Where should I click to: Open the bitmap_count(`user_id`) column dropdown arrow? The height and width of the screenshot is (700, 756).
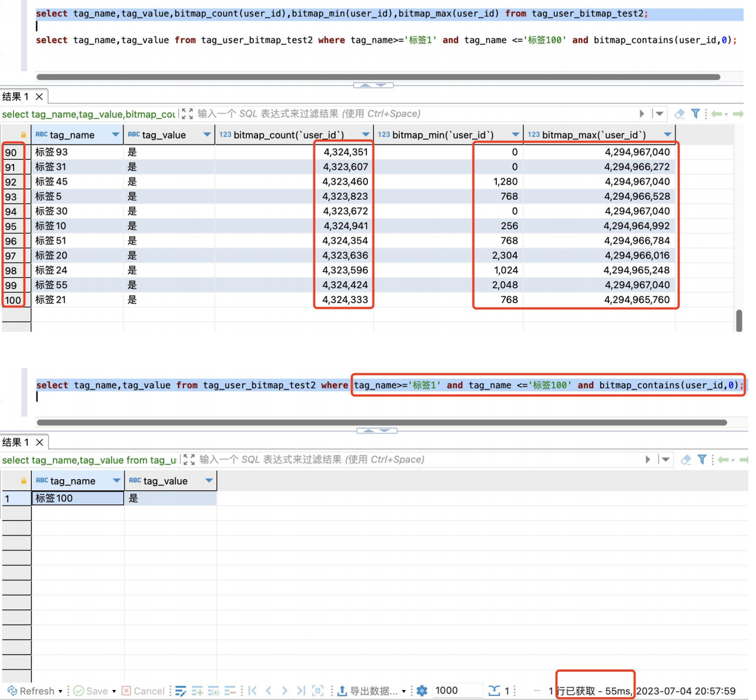[366, 135]
